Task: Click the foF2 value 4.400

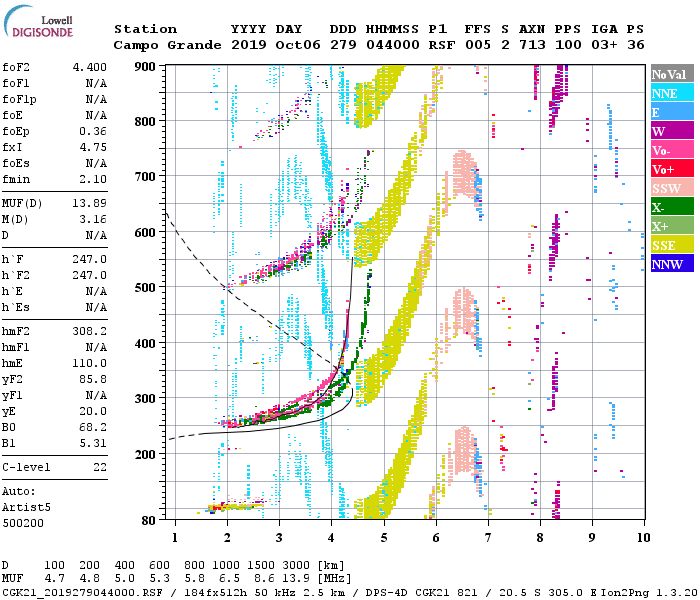Action: (90, 67)
